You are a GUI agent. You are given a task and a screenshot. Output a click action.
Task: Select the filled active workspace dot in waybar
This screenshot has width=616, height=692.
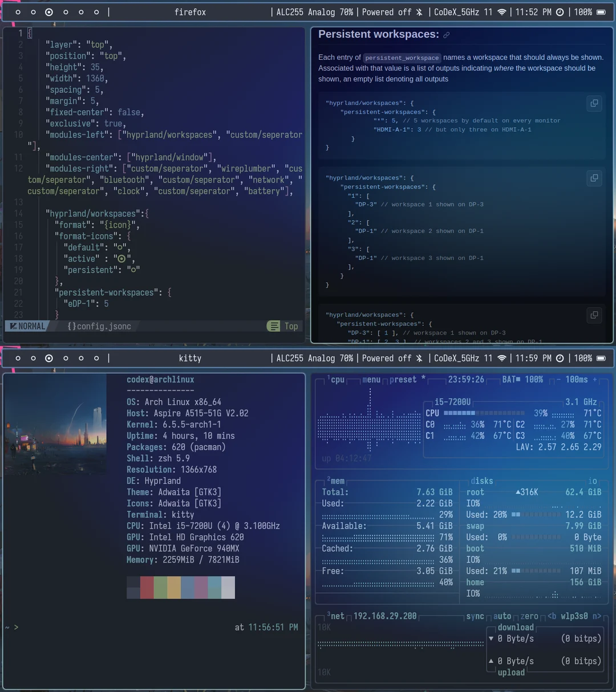[48, 11]
